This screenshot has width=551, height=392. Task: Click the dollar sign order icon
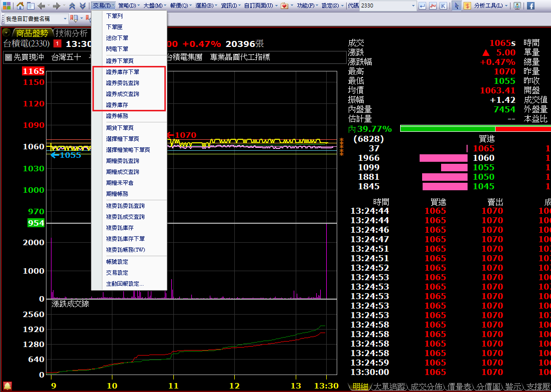467,5
